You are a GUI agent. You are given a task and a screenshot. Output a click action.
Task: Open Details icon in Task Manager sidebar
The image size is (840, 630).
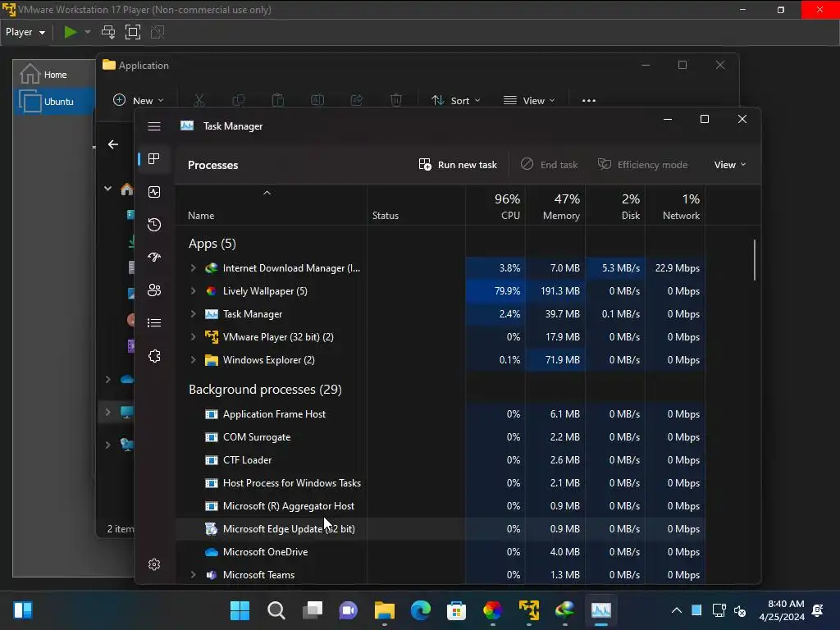(154, 322)
